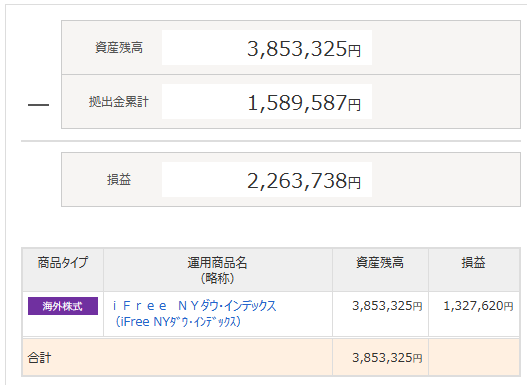Select the 3,853,325円 total in 合計 row

tap(387, 358)
